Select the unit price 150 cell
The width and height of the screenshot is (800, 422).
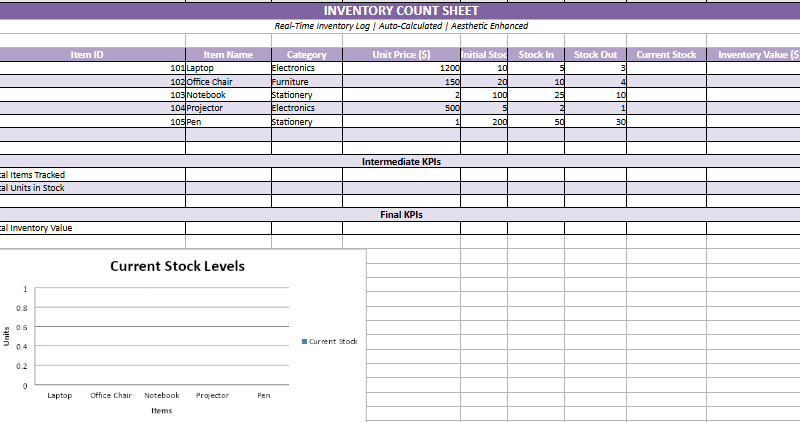click(x=402, y=82)
